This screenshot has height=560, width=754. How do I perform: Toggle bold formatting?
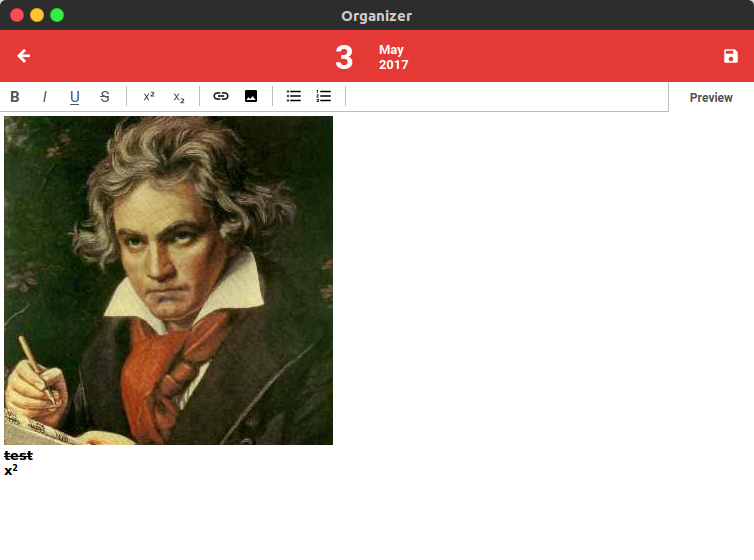[x=15, y=97]
